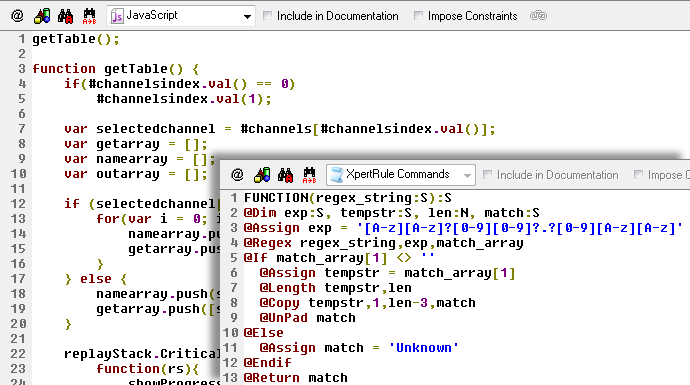Click the '@Copy tempstr,1,len-3,match' line
Viewport: 690px width, 385px height.
[x=367, y=302]
